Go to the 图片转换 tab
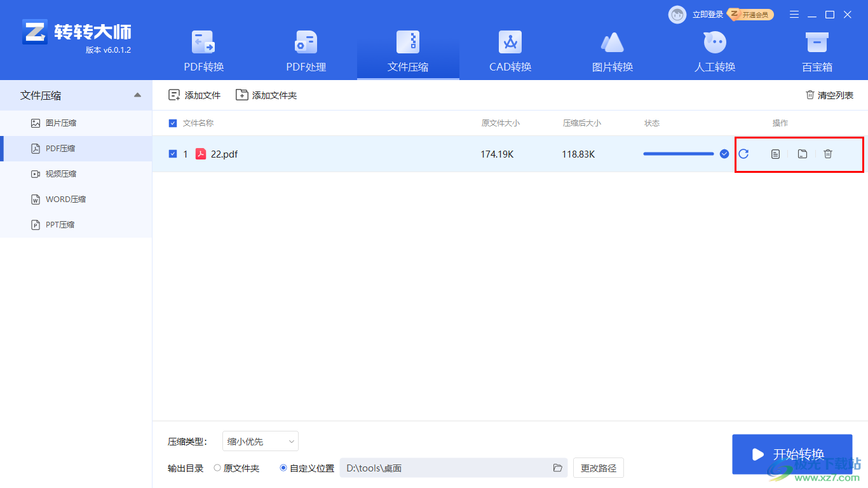The width and height of the screenshot is (868, 488). (x=613, y=51)
